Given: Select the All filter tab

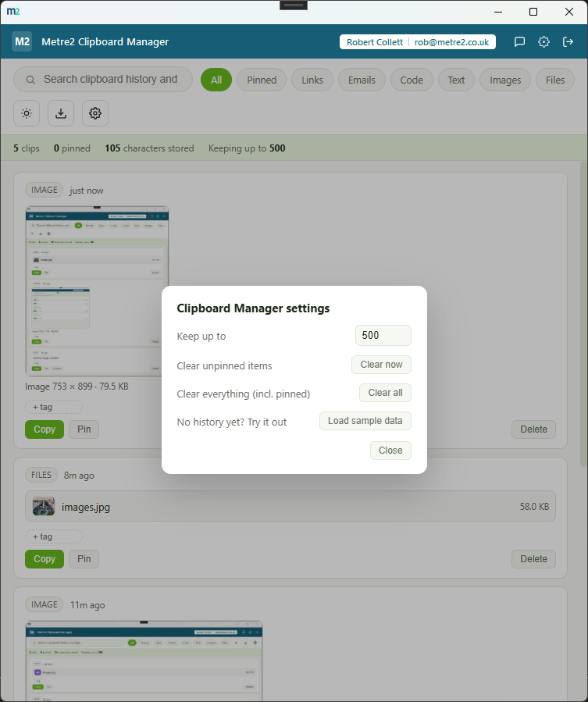Looking at the screenshot, I should (216, 80).
